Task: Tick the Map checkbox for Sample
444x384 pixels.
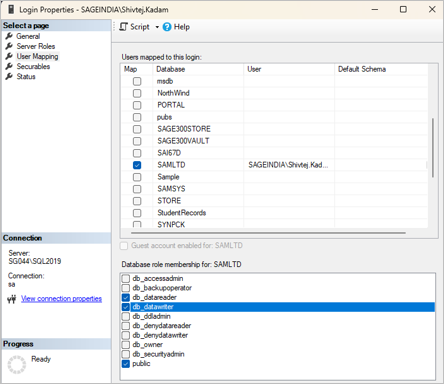Action: click(137, 177)
